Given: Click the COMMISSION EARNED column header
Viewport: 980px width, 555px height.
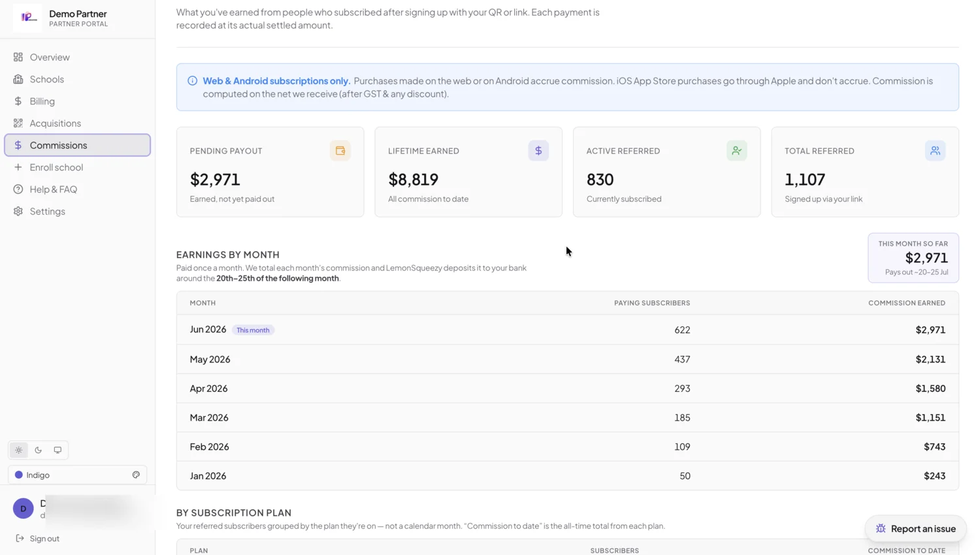Looking at the screenshot, I should tap(906, 303).
